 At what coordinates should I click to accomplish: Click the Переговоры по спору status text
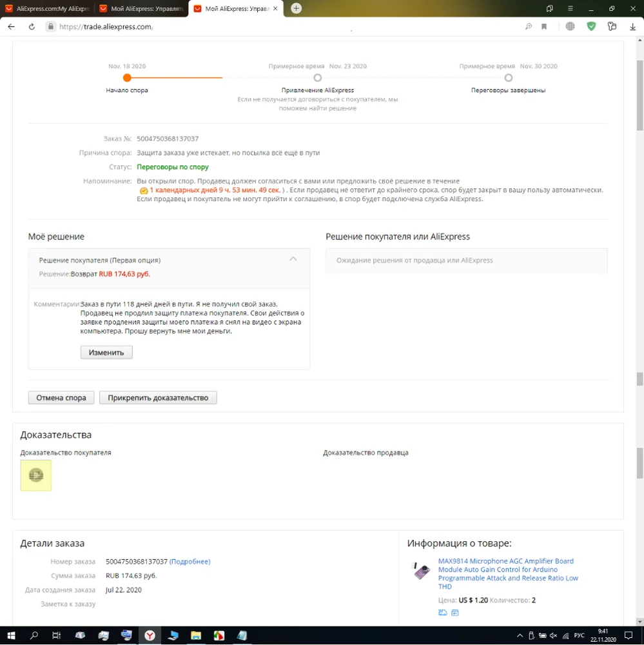(173, 167)
